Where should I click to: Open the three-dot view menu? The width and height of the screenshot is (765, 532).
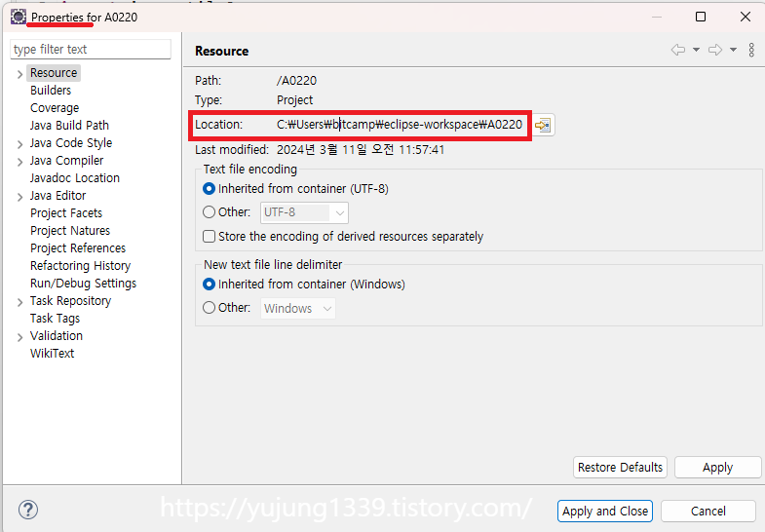pyautogui.click(x=751, y=50)
